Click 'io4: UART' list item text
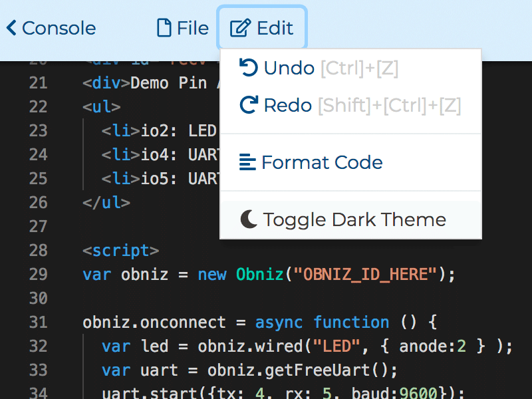 [180, 155]
